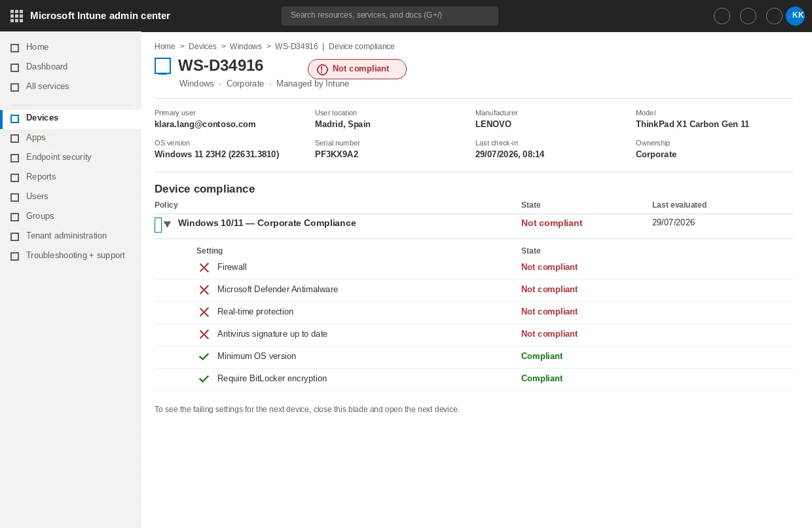Click the LENOVO manufacturer value
Image resolution: width=812 pixels, height=528 pixels.
[x=493, y=124]
